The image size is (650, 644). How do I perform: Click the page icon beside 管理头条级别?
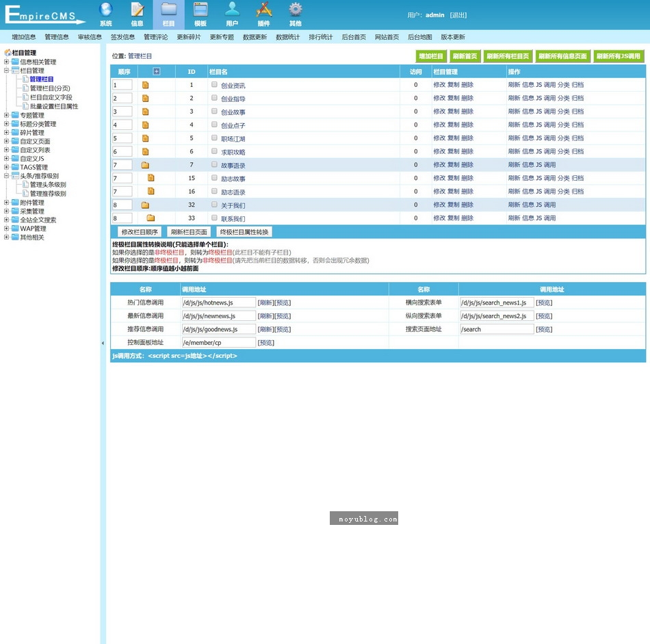(26, 184)
